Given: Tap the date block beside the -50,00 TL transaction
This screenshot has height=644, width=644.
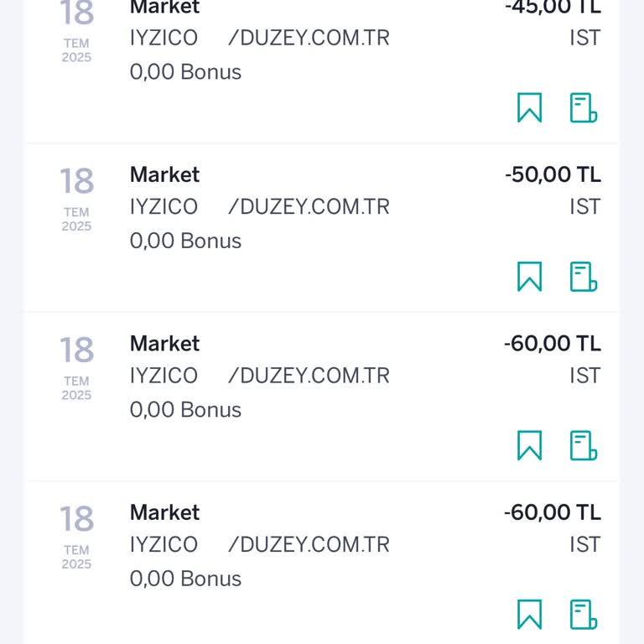Looking at the screenshot, I should click(x=76, y=196).
